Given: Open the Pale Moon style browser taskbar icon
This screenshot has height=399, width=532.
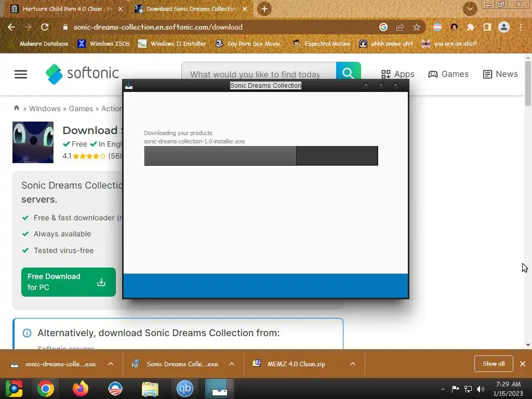Looking at the screenshot, I should pyautogui.click(x=115, y=389).
